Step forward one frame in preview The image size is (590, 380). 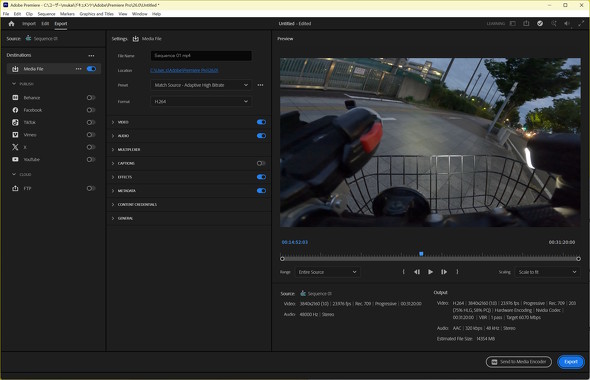444,272
